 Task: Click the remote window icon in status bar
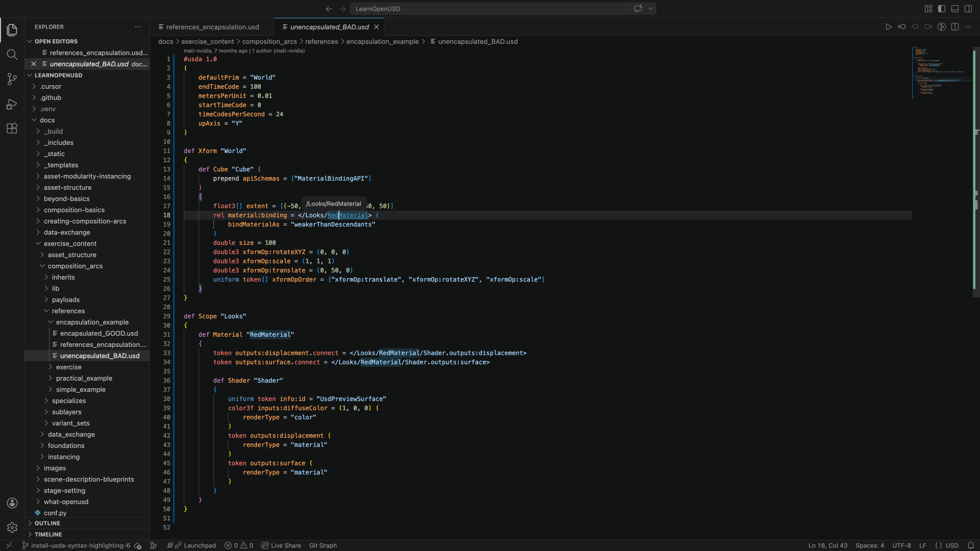point(9,545)
